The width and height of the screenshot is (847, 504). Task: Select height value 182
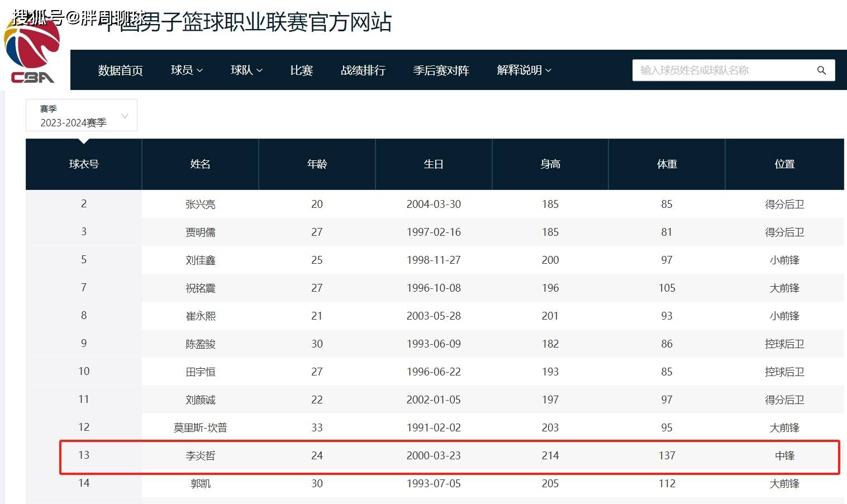pyautogui.click(x=550, y=344)
